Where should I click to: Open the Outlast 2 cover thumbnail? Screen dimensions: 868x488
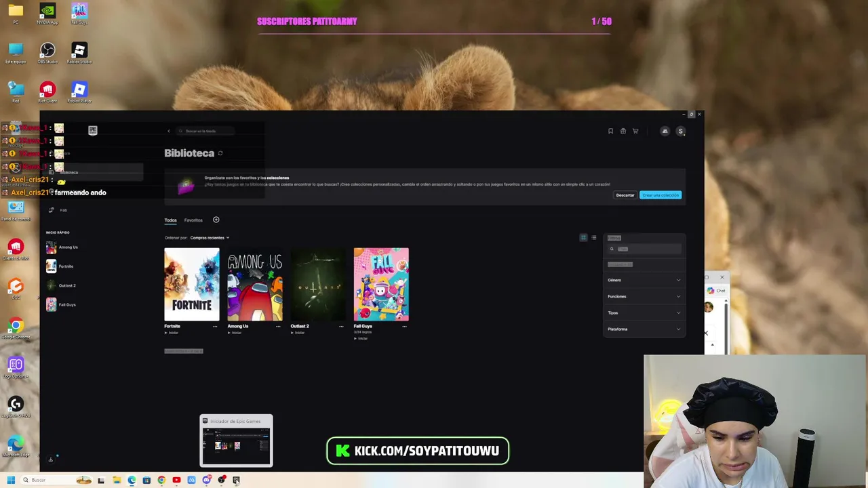coord(318,284)
